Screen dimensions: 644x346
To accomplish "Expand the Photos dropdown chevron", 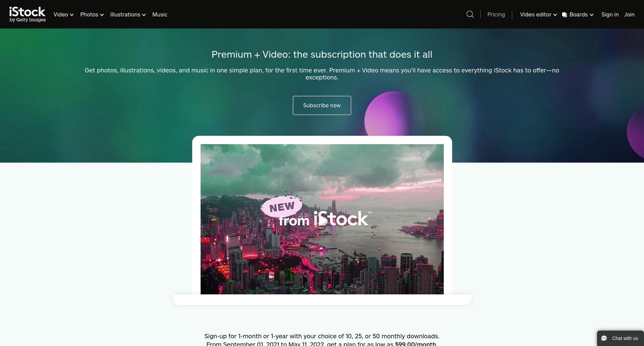I will (x=102, y=15).
